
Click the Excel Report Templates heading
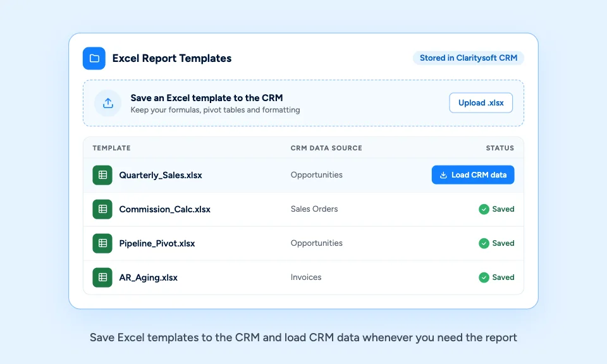pos(172,58)
